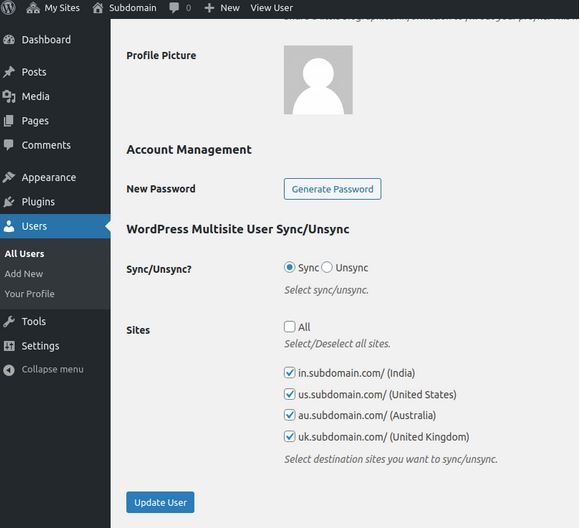Open the Subdomain site menu label

(132, 8)
